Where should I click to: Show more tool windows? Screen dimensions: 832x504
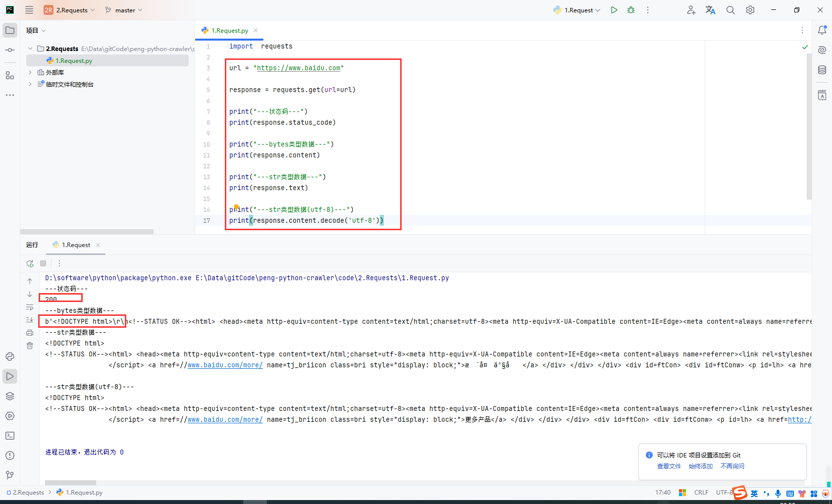[10, 95]
